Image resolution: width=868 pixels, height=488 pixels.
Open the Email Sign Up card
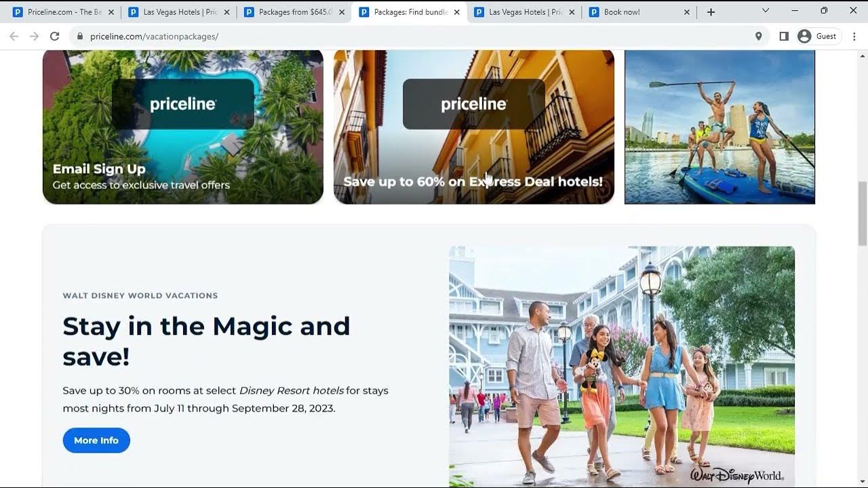pyautogui.click(x=183, y=127)
